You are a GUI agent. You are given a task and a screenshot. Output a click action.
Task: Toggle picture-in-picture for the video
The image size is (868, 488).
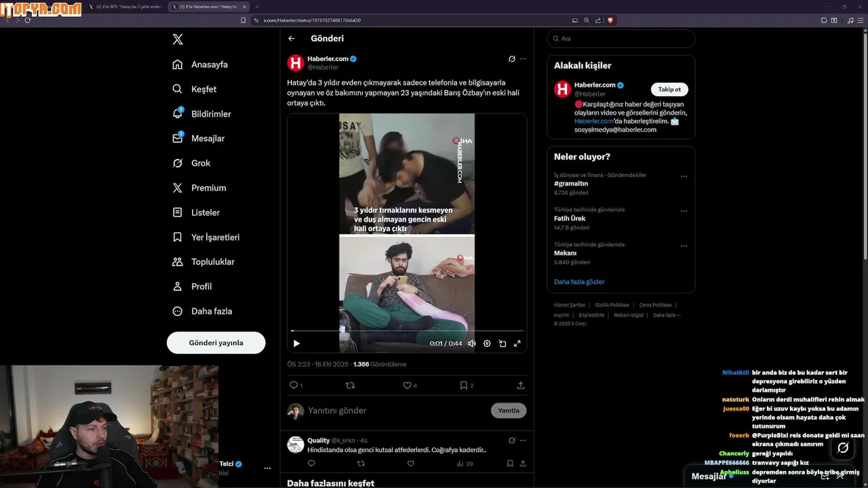(x=502, y=344)
